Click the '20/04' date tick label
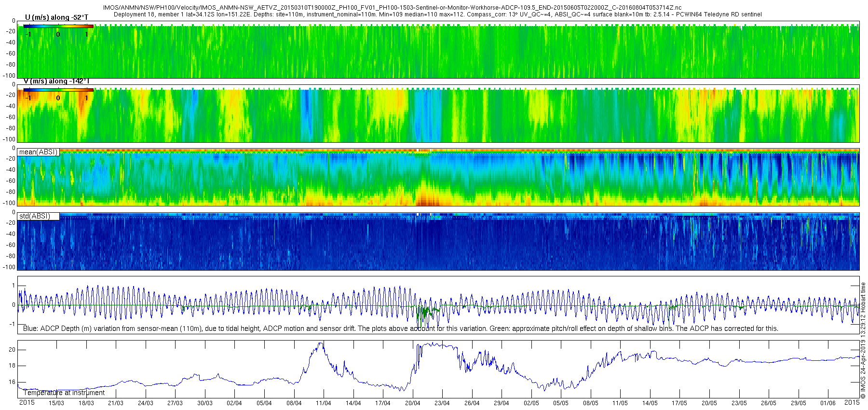The width and height of the screenshot is (868, 410). 413,403
